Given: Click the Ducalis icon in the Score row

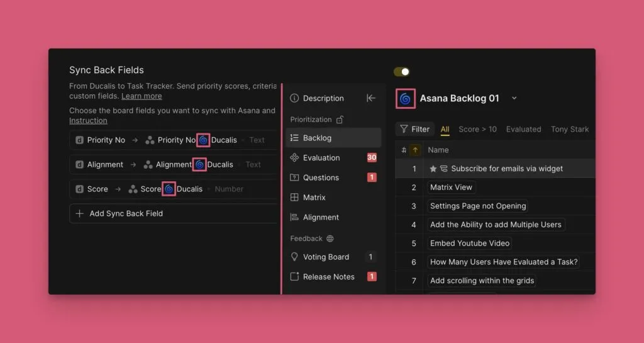Looking at the screenshot, I should pos(169,189).
